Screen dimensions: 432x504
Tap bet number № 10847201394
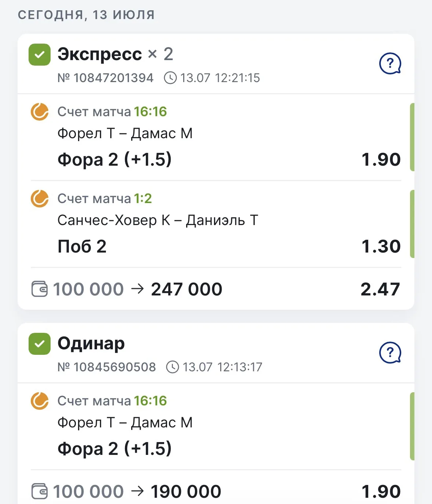coord(106,78)
